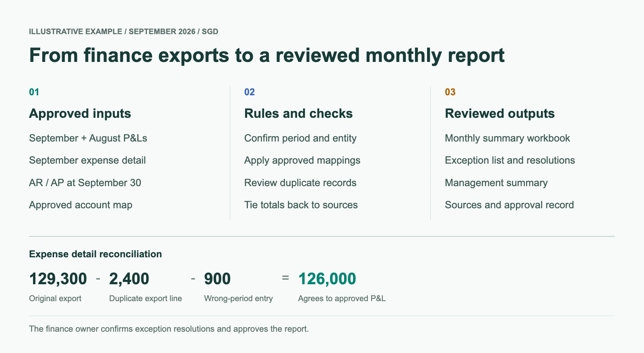The image size is (644, 353).
Task: Click the value '900'
Action: click(x=217, y=279)
